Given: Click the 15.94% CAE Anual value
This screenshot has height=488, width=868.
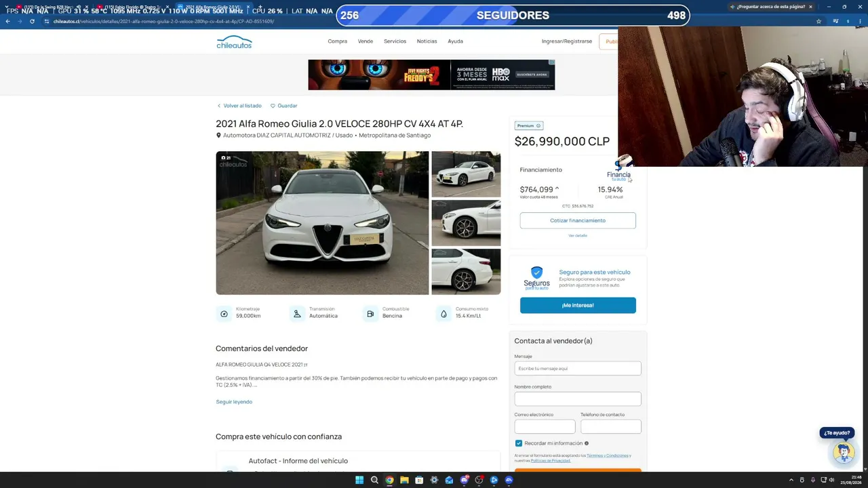Looking at the screenshot, I should (610, 190).
